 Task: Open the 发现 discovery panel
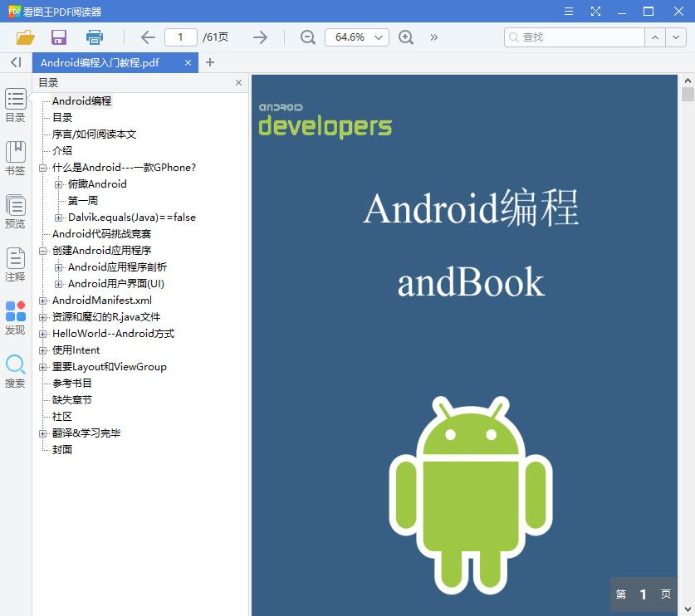click(15, 316)
